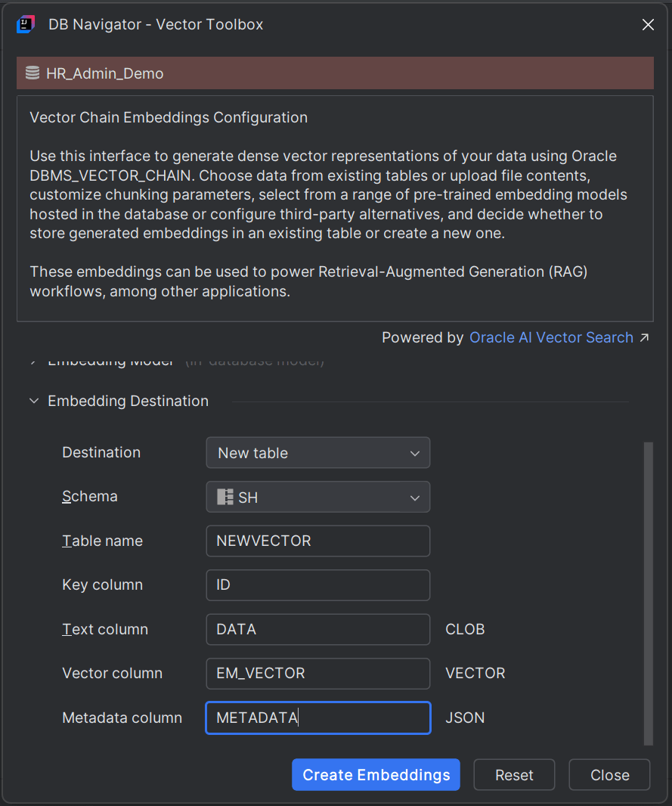Click the Create Embeddings button
The width and height of the screenshot is (672, 806).
click(376, 774)
